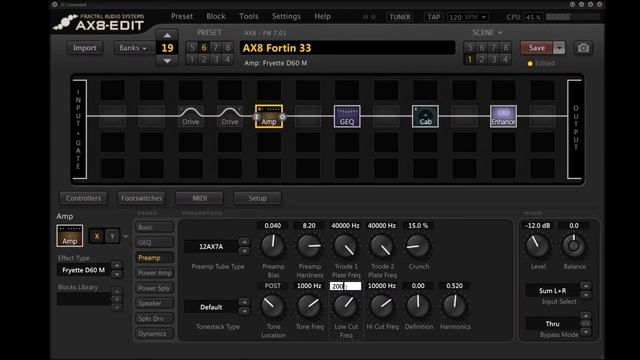Open the Banks dropdown
Image resolution: width=640 pixels, height=360 pixels.
tap(133, 48)
